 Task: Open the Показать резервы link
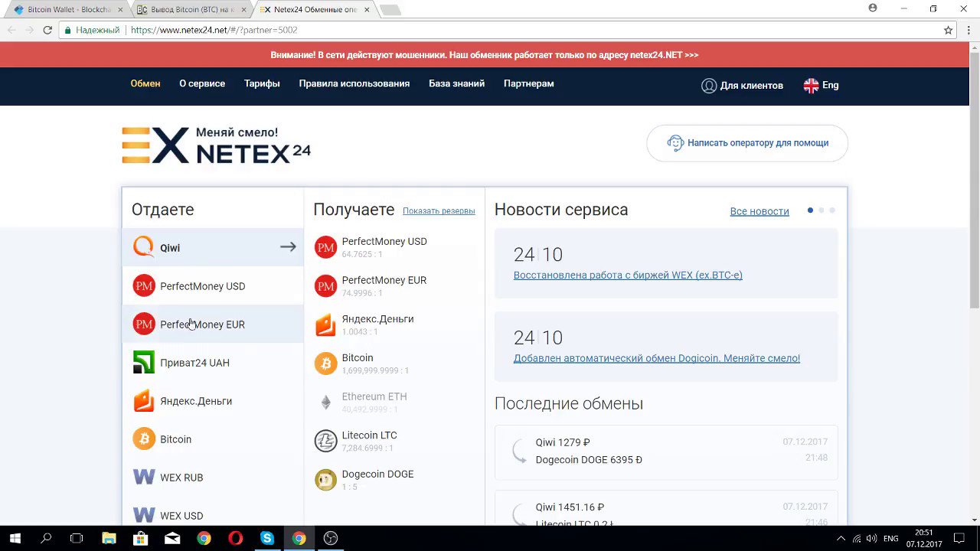pyautogui.click(x=439, y=211)
